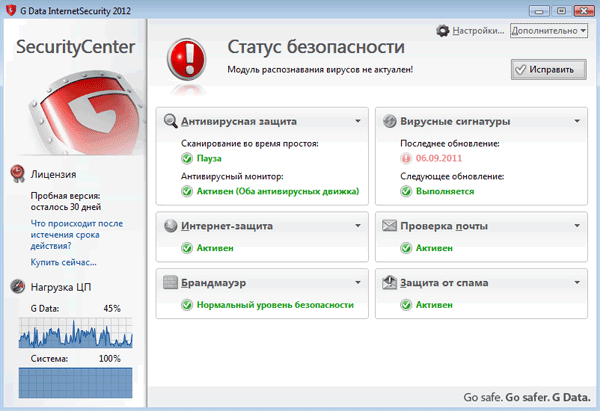
Task: Open link Что происходит после истечения срока действия?
Action: (77, 235)
